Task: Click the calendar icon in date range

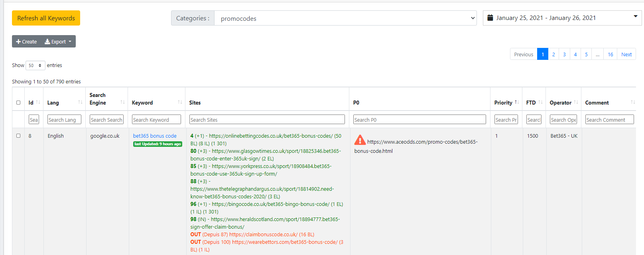Action: 490,18
